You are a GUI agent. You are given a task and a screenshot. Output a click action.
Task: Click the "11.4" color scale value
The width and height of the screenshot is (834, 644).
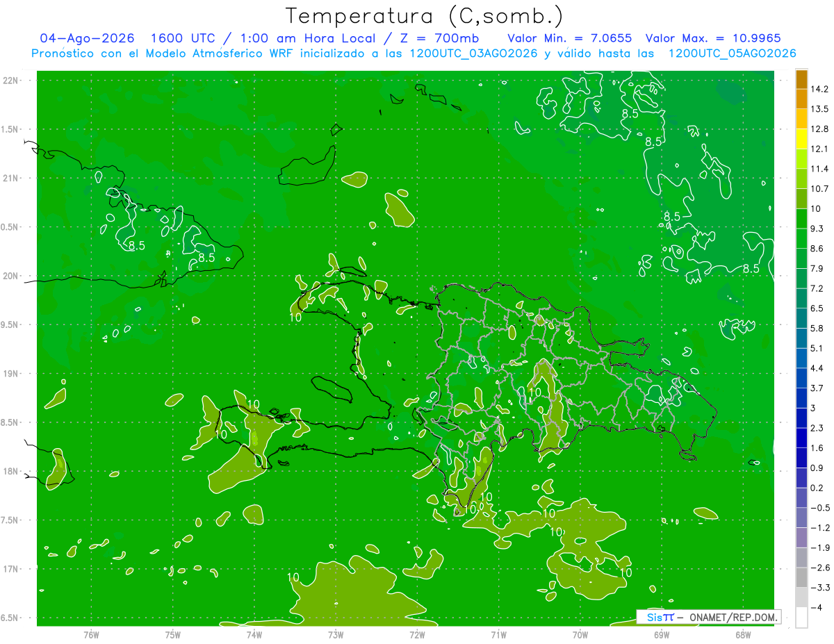[x=821, y=169]
